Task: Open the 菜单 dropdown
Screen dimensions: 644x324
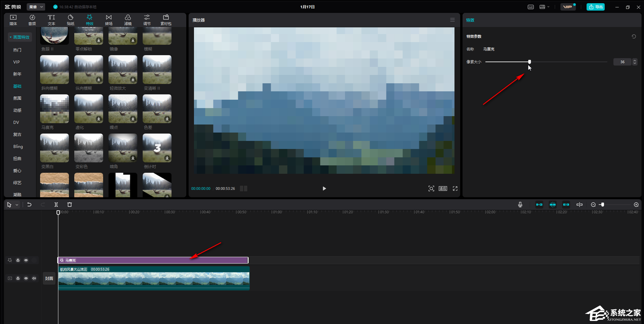Action: [36, 7]
